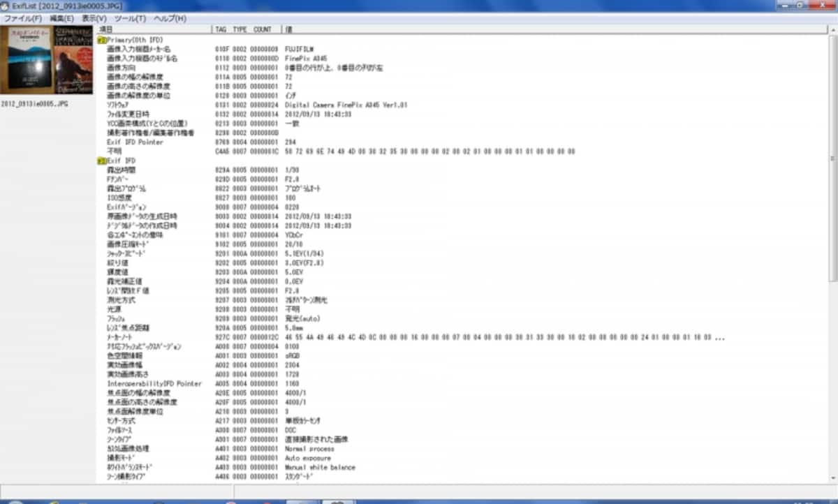
Task: Open the ファイル(F) menu
Action: pyautogui.click(x=23, y=18)
